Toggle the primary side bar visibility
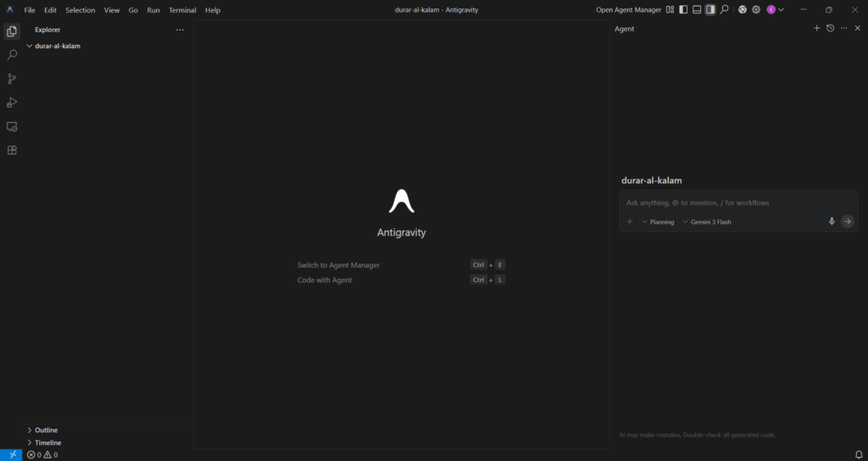The image size is (868, 461). [683, 10]
